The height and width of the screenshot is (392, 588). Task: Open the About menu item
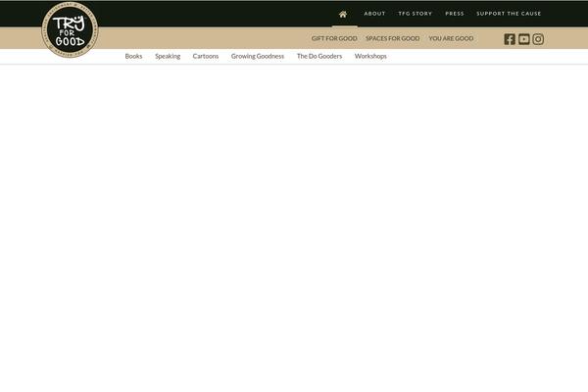(x=374, y=14)
